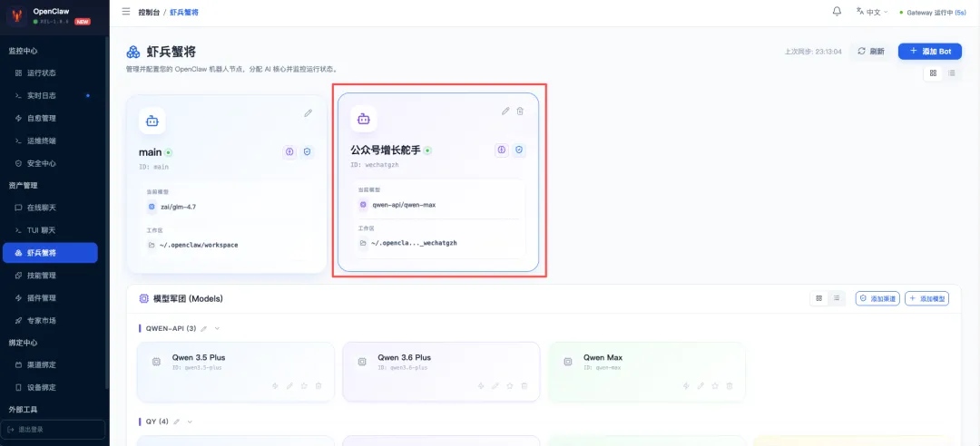Switch Models section to grid view
980x446 pixels.
(818, 298)
